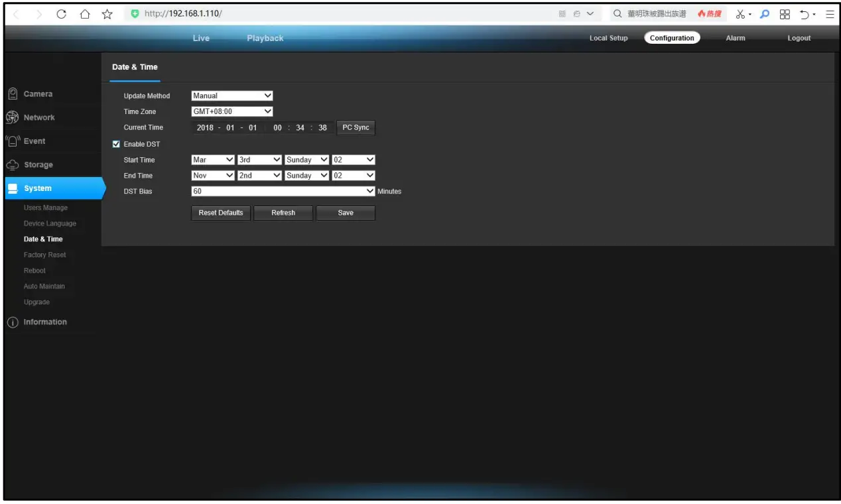Open Update Method dropdown
This screenshot has height=504, width=841.
coord(232,95)
